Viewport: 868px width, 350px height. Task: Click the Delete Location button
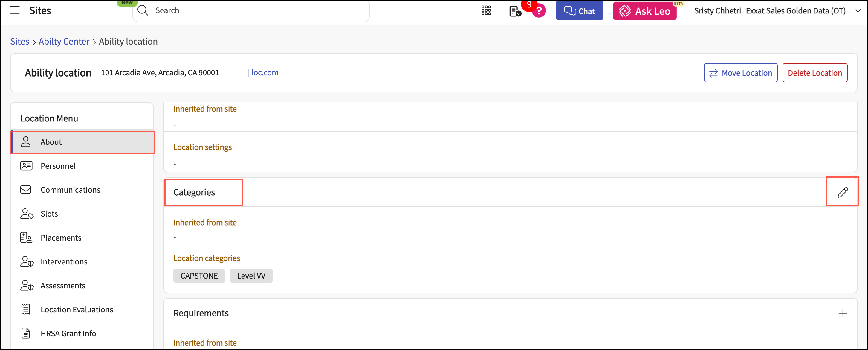814,73
